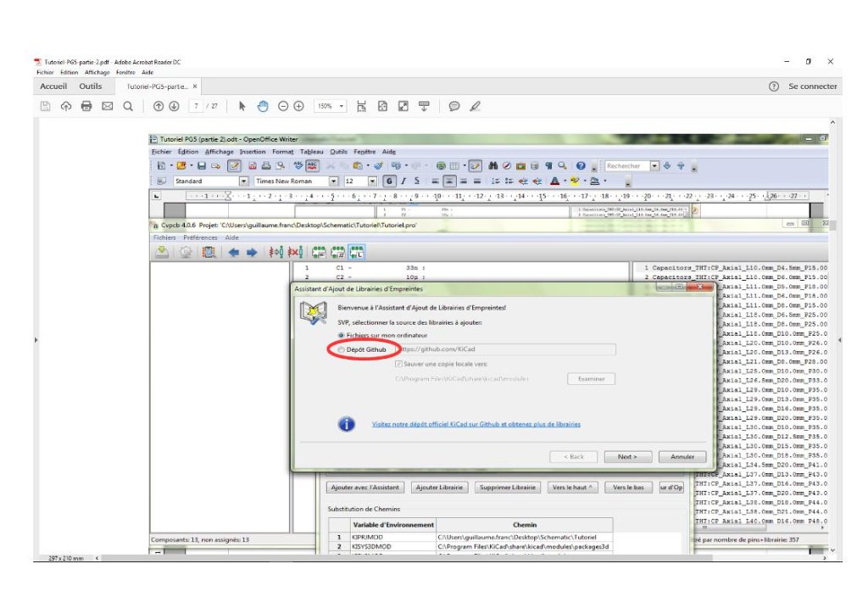Select the hand pan tool
The width and height of the screenshot is (868, 614).
(263, 106)
